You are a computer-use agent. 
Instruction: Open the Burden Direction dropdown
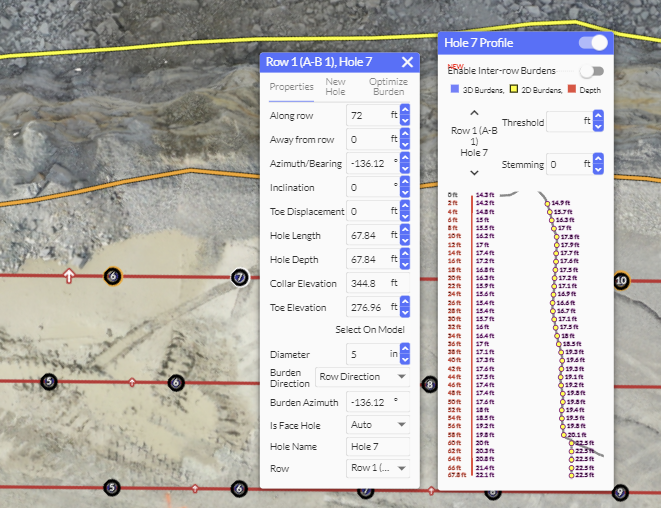pyautogui.click(x=361, y=377)
